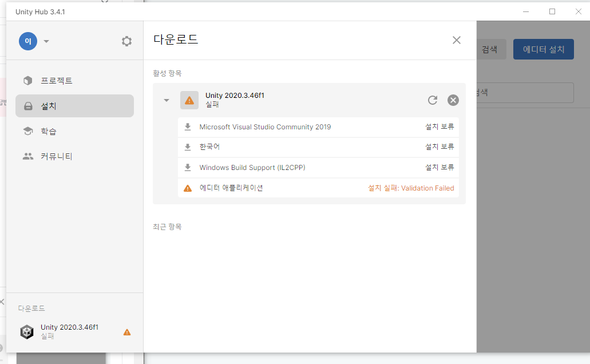The width and height of the screenshot is (590, 364).
Task: Open Unity 2020.3.46f1 in sidebar downloads
Action: [x=74, y=331]
